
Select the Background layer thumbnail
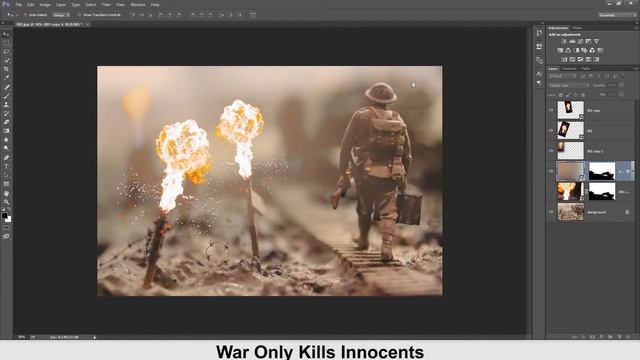coord(571,212)
